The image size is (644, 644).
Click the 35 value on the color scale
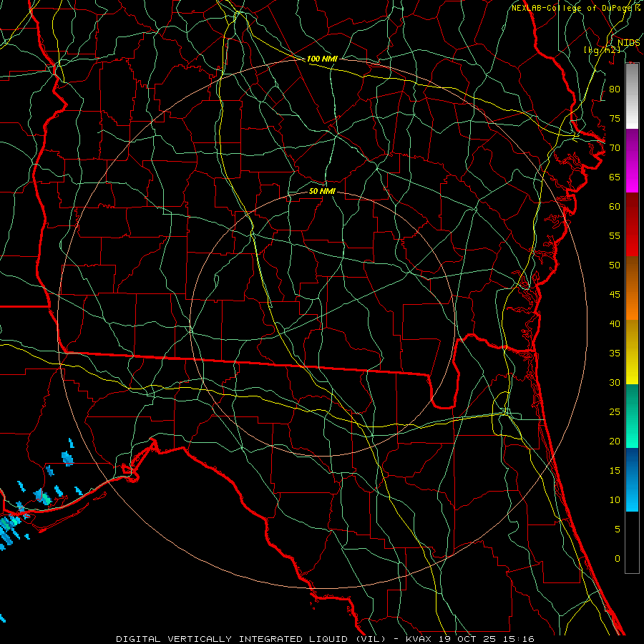pyautogui.click(x=615, y=353)
